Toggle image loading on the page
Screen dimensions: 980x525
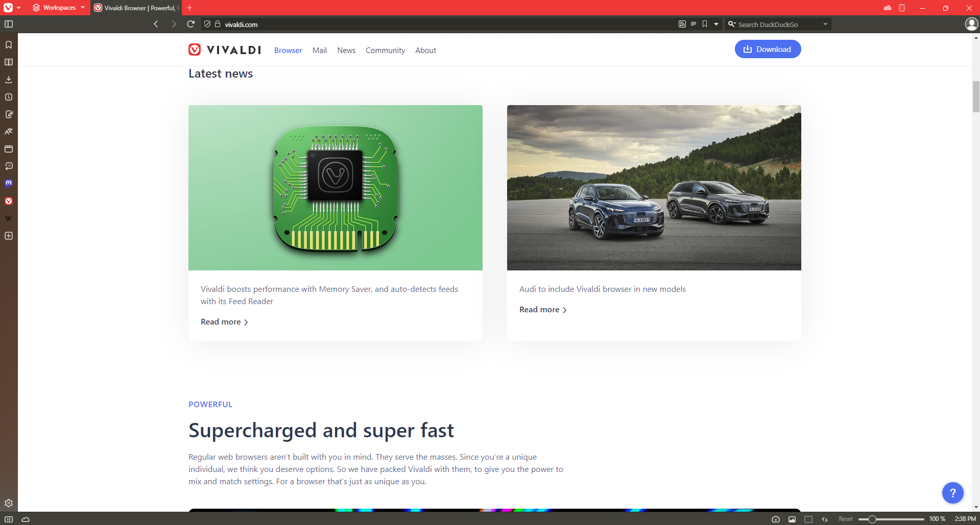[793, 519]
